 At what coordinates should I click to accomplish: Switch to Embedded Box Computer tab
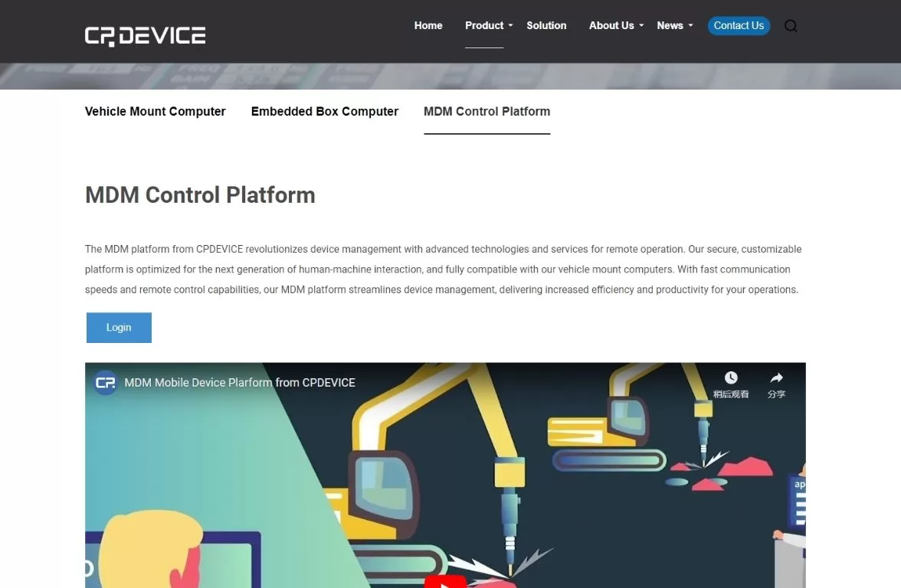pos(325,112)
